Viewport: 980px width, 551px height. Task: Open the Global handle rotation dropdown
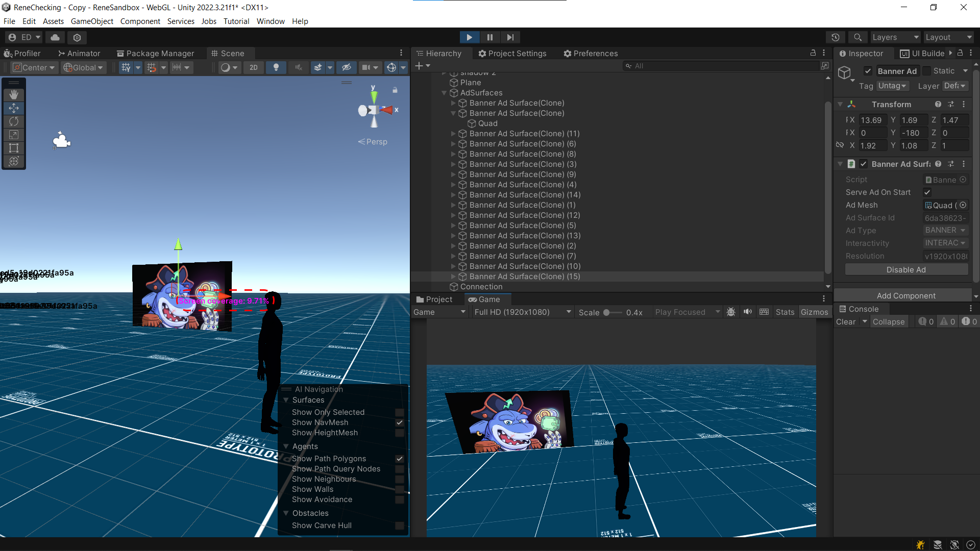pos(84,67)
